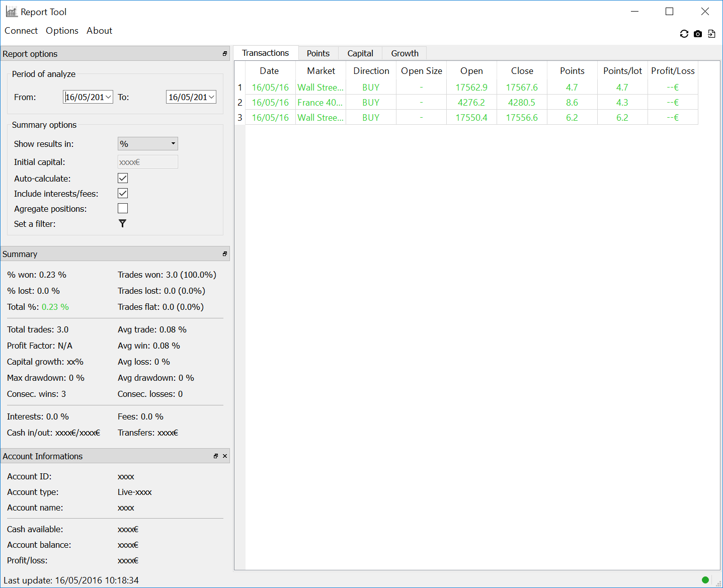Uncheck Include interests/fees
The width and height of the screenshot is (723, 588).
click(x=123, y=193)
